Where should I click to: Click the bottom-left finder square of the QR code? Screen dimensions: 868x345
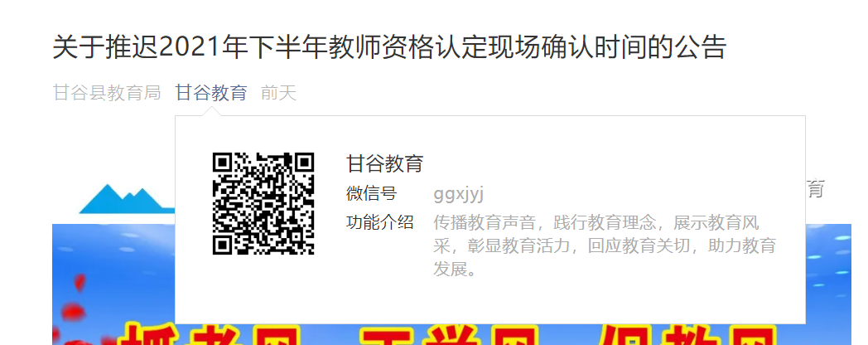[x=223, y=244]
